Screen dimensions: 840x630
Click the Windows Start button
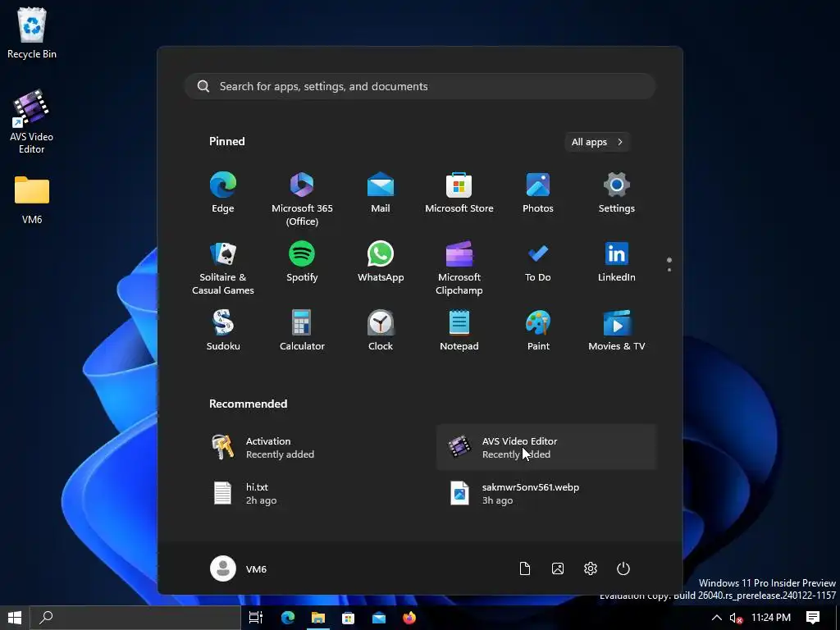pos(15,618)
